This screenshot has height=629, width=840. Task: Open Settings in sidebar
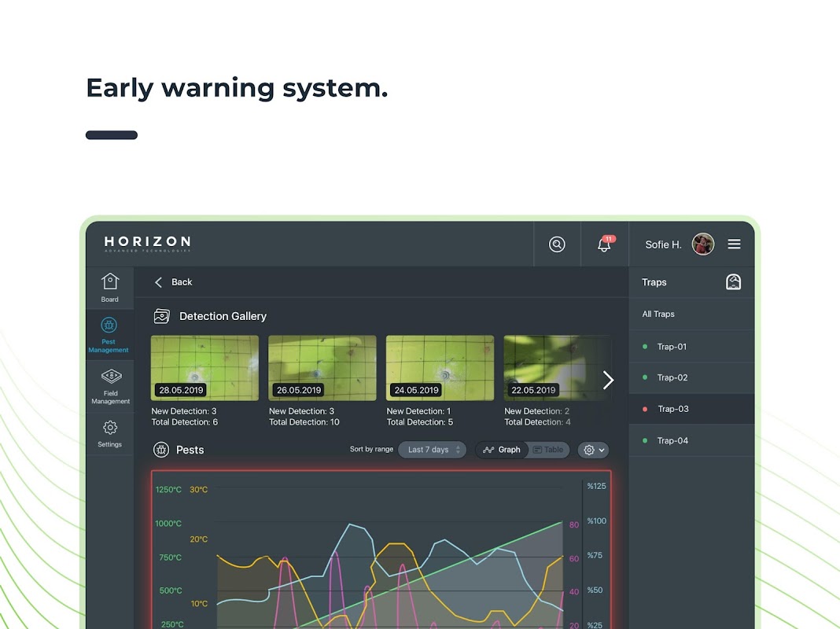[x=110, y=433]
